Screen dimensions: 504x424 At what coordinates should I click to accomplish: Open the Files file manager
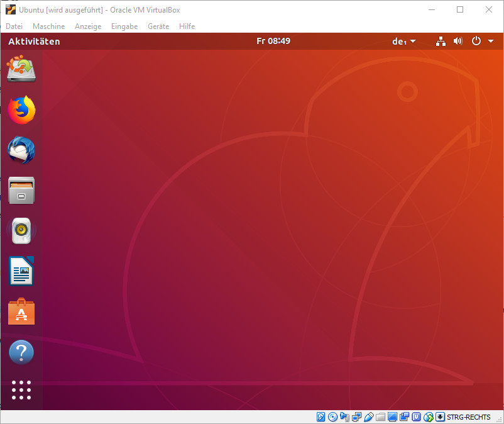point(21,190)
